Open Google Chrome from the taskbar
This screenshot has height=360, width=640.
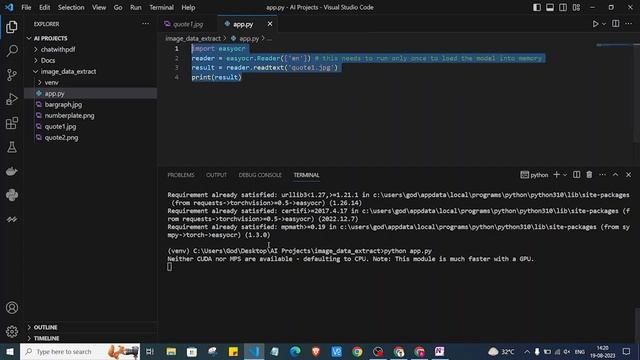(357, 351)
